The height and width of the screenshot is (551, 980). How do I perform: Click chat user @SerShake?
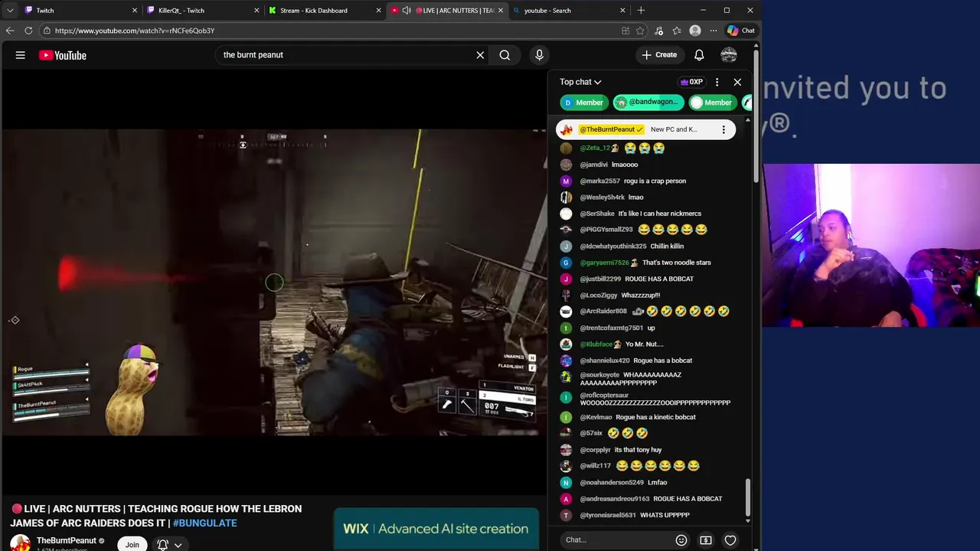click(597, 214)
